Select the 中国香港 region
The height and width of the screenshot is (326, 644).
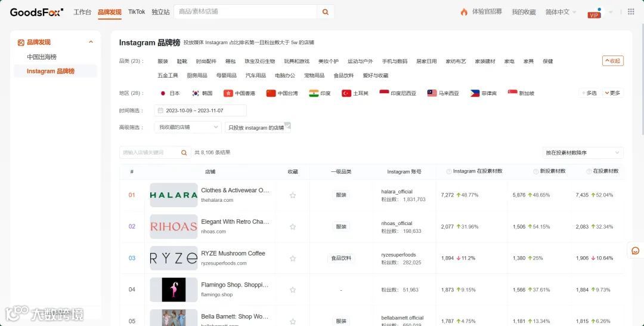[240, 93]
